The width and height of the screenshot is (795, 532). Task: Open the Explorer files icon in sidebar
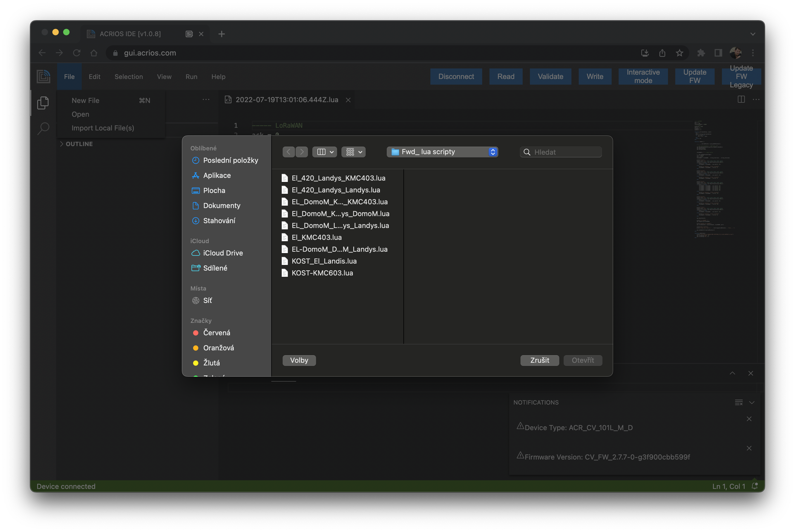pos(43,103)
